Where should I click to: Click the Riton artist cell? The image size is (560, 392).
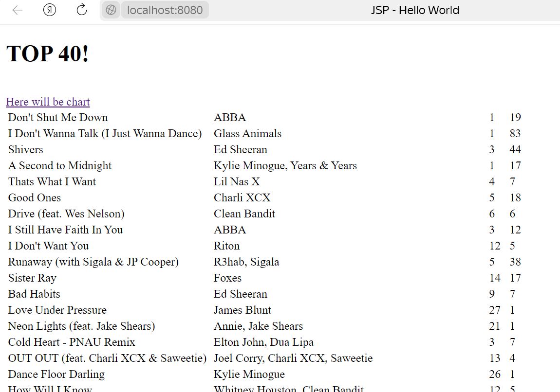(x=226, y=246)
